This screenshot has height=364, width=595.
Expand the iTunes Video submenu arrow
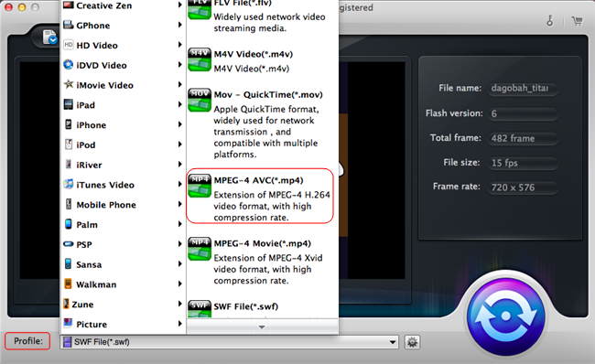tap(179, 184)
